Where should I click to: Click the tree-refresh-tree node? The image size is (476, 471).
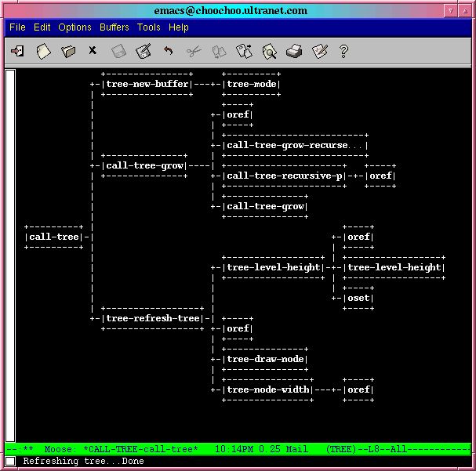click(x=152, y=318)
